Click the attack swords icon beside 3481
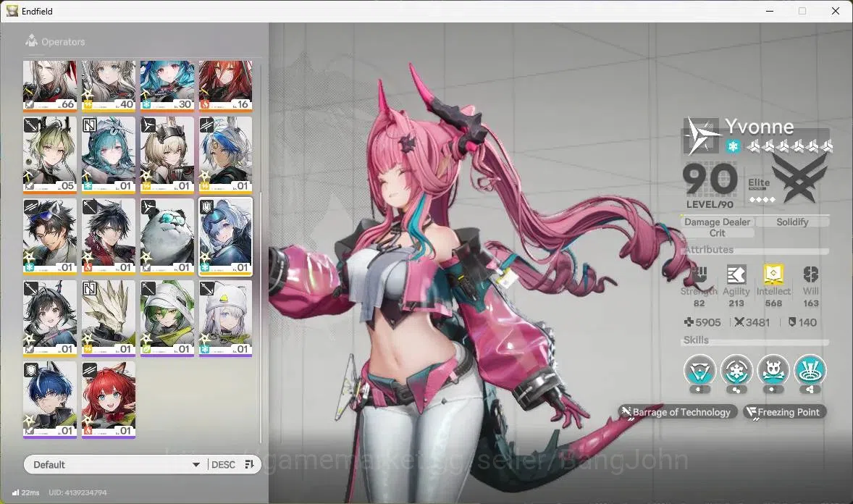This screenshot has width=853, height=504. click(739, 322)
